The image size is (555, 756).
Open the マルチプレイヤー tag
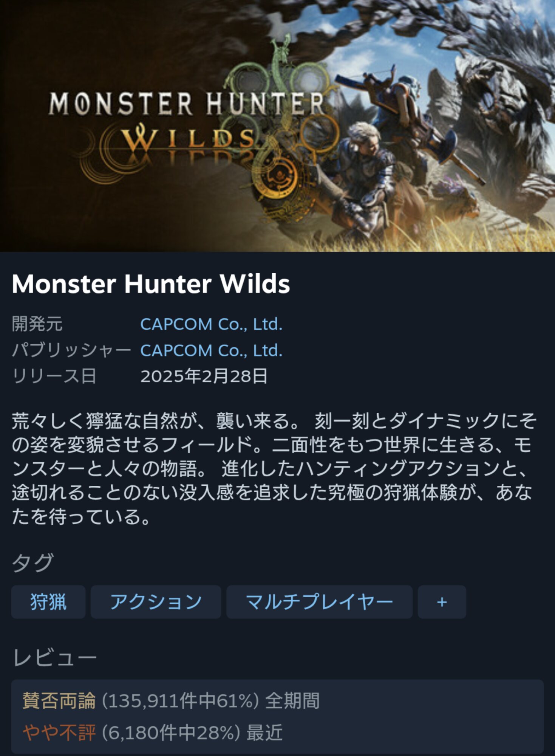(x=319, y=602)
